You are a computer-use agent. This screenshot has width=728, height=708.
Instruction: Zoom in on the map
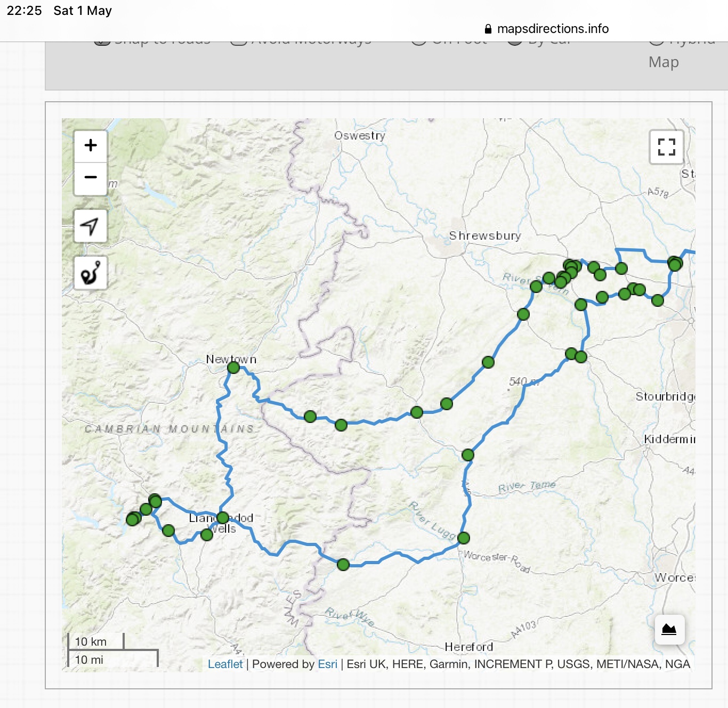(91, 145)
